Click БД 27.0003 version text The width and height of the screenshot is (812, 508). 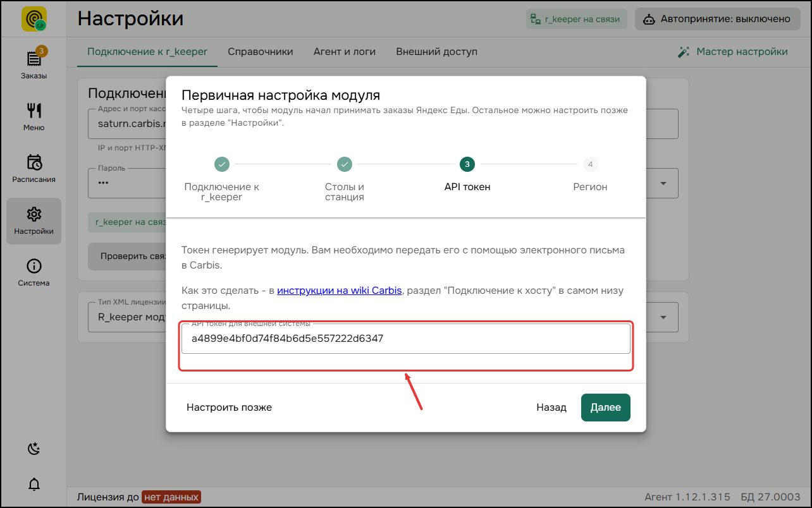pyautogui.click(x=770, y=497)
